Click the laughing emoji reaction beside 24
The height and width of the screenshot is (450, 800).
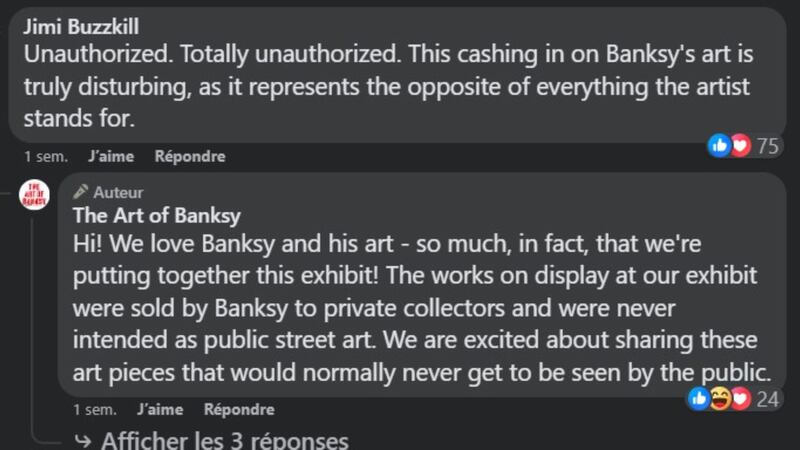[x=720, y=399]
